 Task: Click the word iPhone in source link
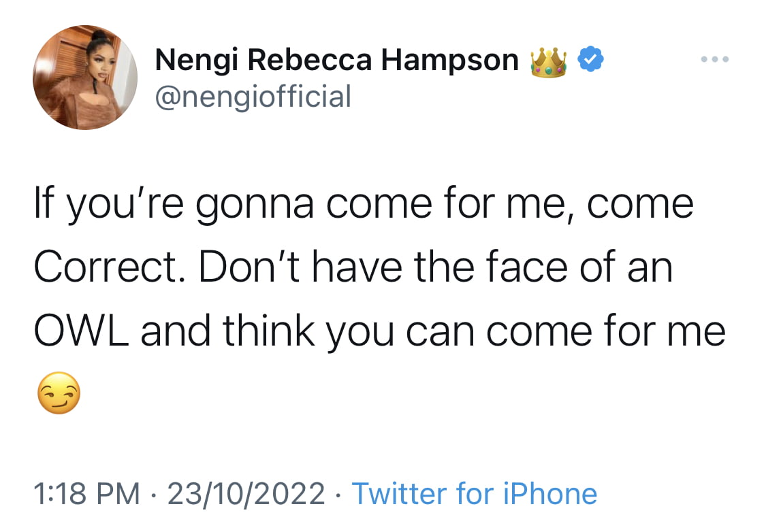click(x=550, y=493)
